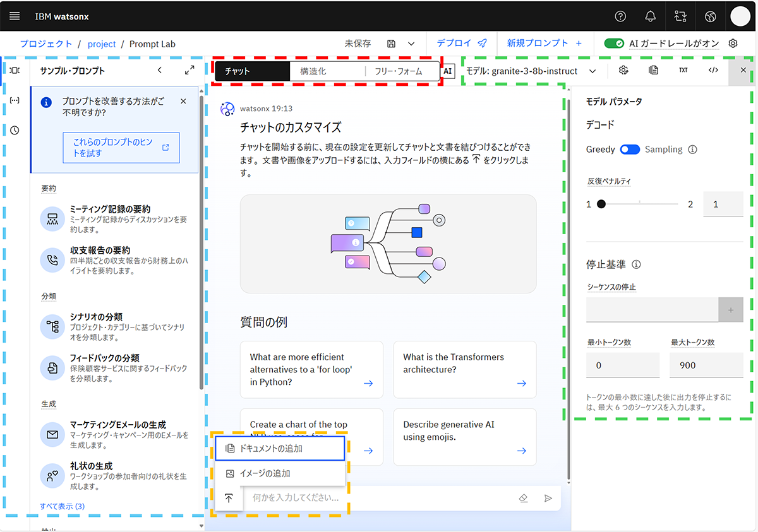
Task: Open the hamburger navigation menu
Action: [15, 16]
